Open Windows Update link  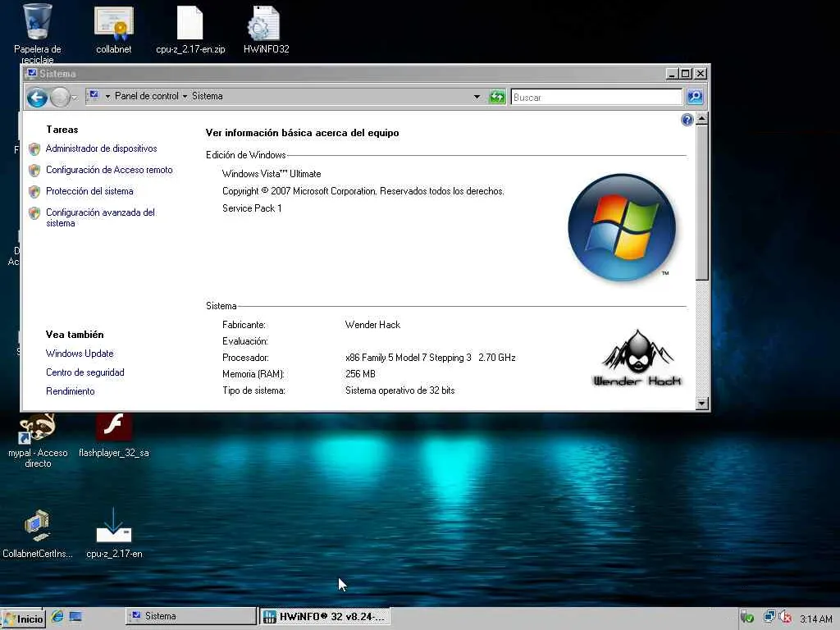(80, 354)
